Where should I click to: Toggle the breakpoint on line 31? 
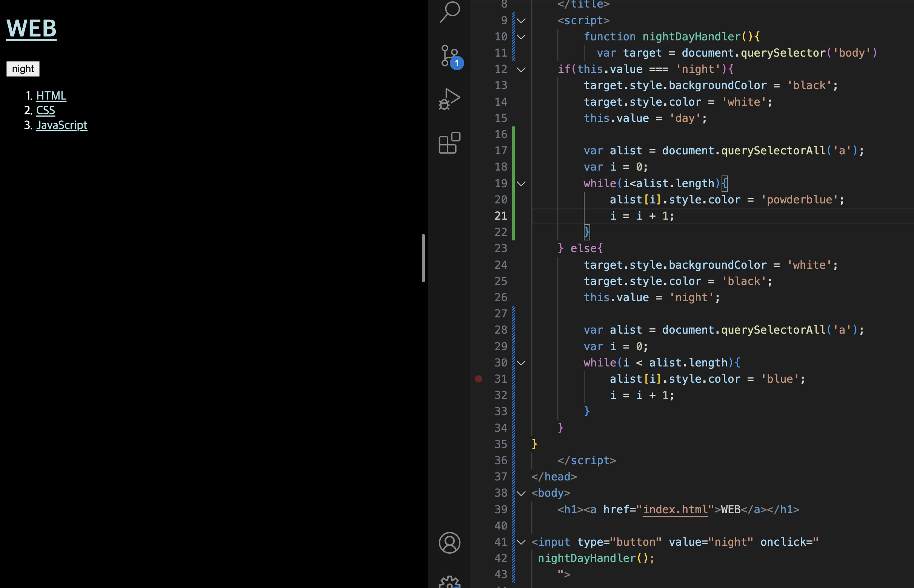(x=479, y=379)
